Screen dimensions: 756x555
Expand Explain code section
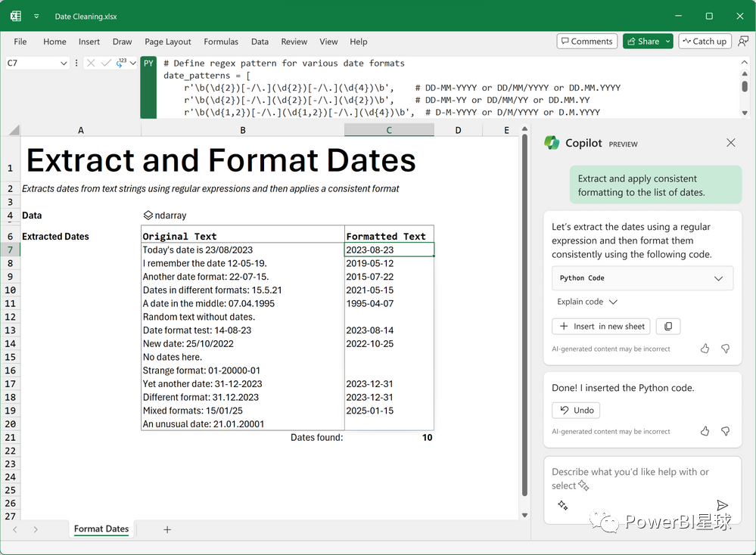click(x=586, y=302)
